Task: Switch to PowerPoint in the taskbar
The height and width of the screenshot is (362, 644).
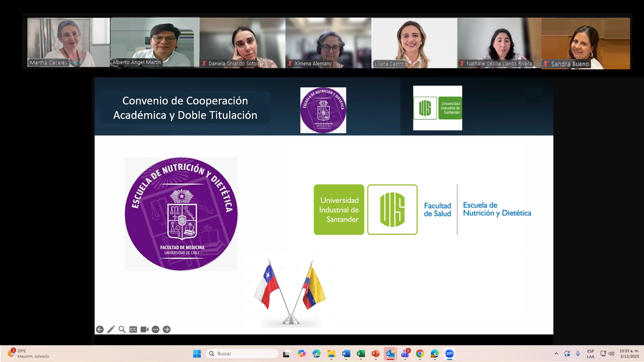Action: click(376, 354)
